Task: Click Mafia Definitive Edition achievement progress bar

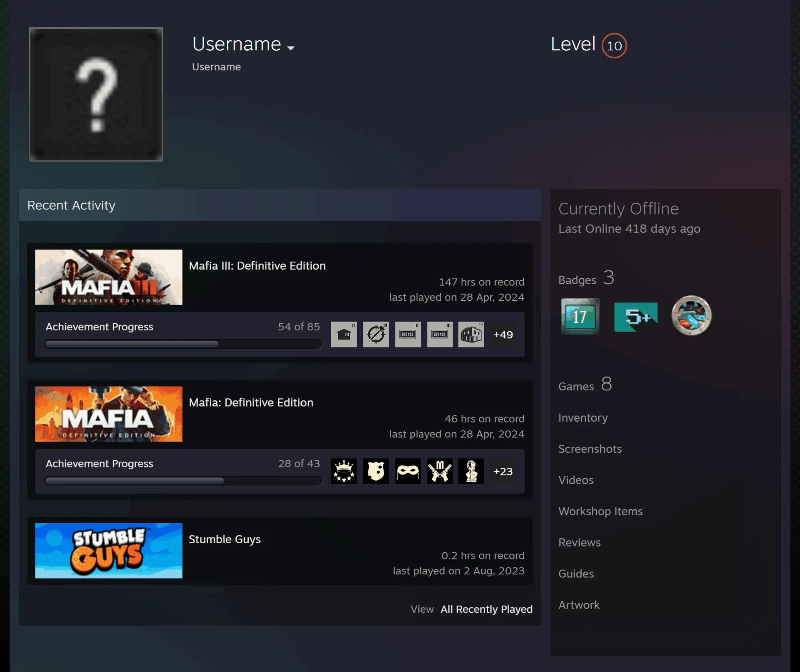Action: 183,481
